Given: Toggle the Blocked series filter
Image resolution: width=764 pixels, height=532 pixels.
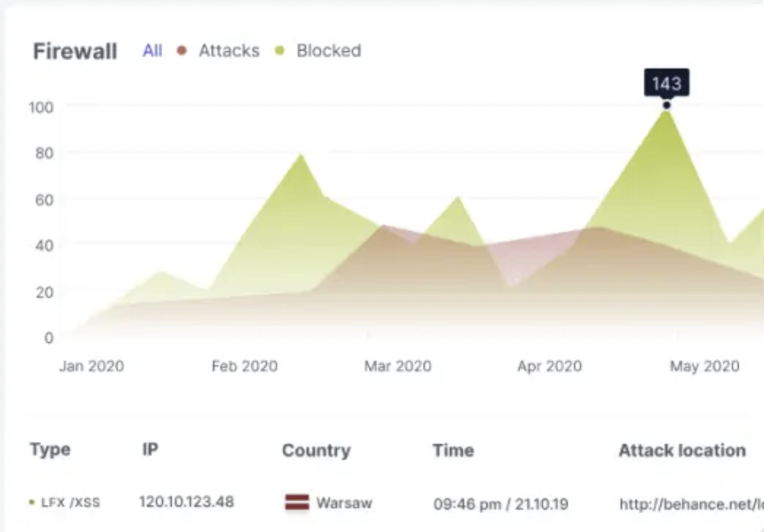Looking at the screenshot, I should click(328, 50).
